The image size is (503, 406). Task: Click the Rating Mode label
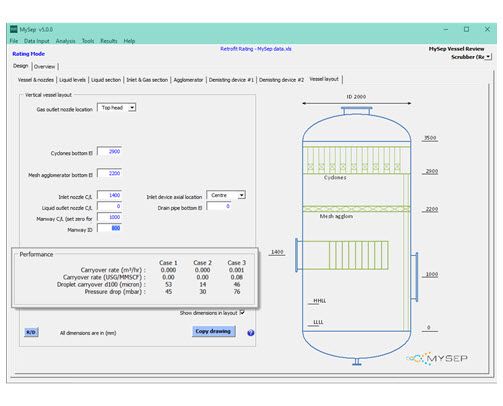29,54
